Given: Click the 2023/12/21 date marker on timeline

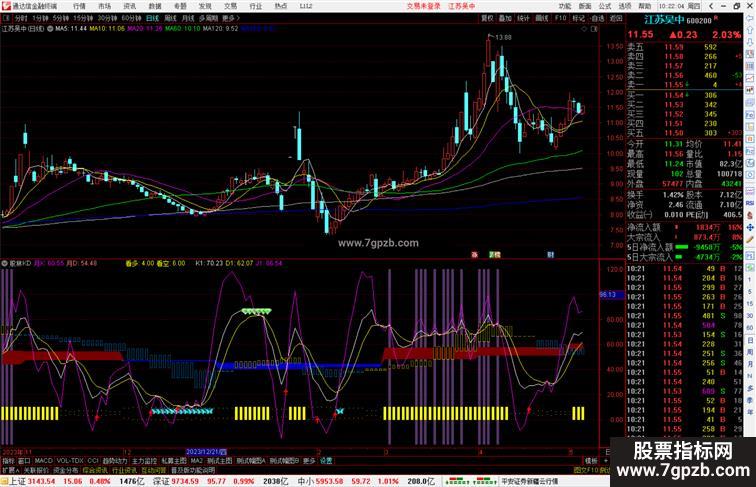Looking at the screenshot, I should point(206,452).
